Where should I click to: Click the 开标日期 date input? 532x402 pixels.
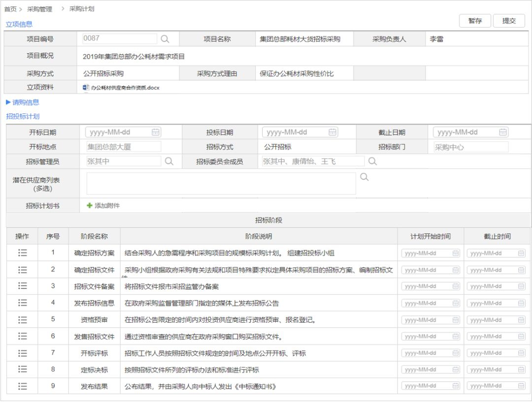(123, 132)
